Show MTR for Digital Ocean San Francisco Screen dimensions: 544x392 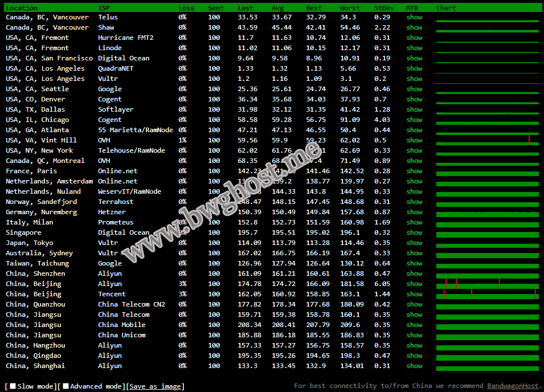414,58
